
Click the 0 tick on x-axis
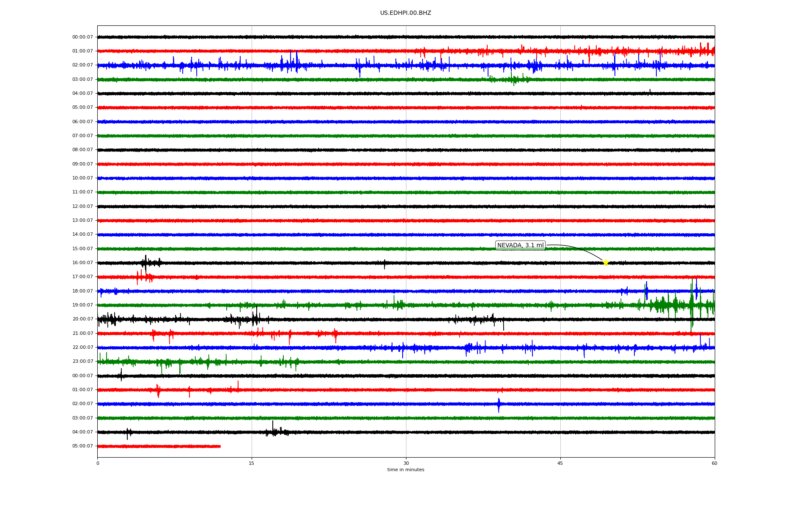tap(98, 463)
